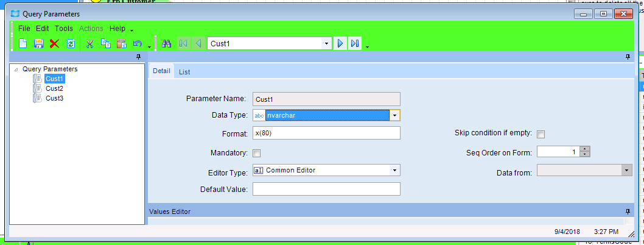Click the 3:27 PM time in status bar
This screenshot has width=644, height=245.
tap(606, 232)
